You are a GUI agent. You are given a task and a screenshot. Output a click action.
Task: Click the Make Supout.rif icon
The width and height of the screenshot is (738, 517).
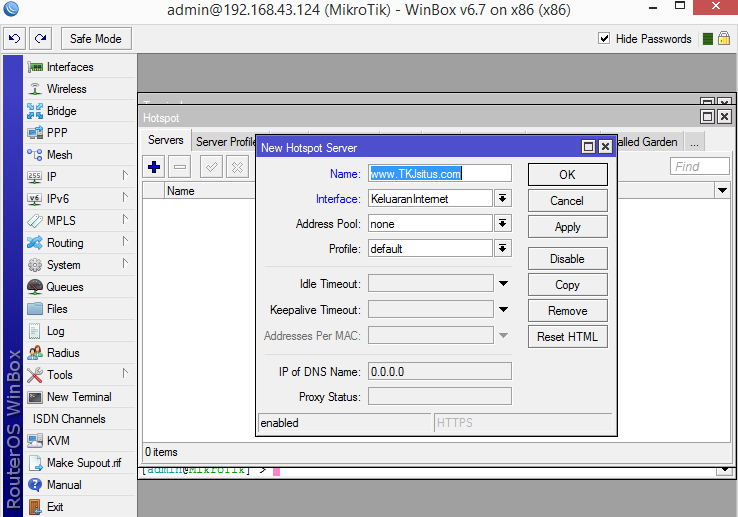pyautogui.click(x=35, y=463)
